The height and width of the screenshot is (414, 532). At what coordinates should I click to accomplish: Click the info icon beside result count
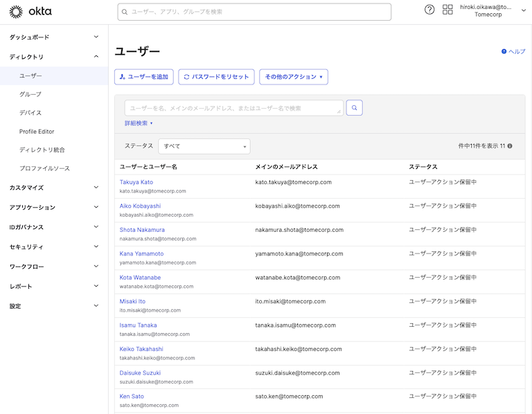pos(510,146)
